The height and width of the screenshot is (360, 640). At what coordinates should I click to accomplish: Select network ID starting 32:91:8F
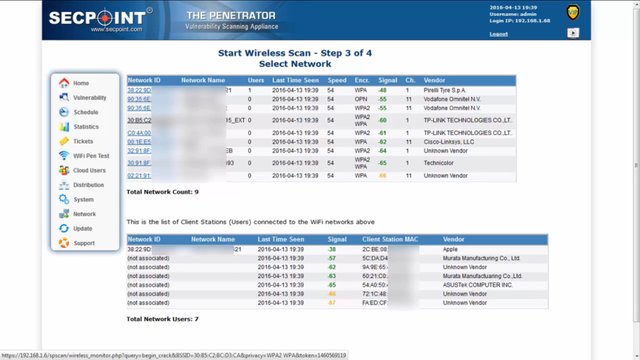[139, 151]
